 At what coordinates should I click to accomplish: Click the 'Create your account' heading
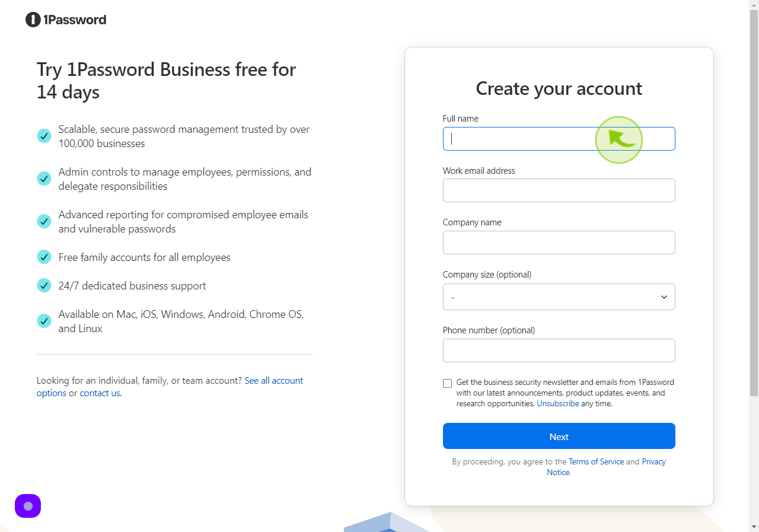pos(559,88)
